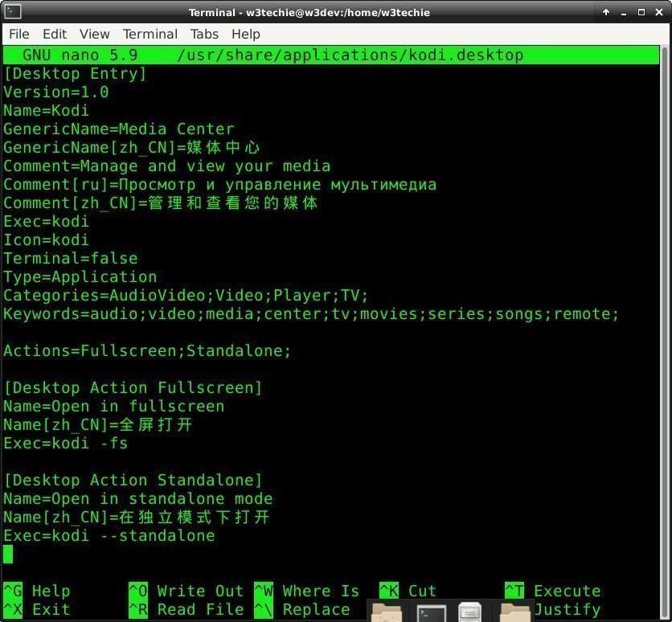Place cursor on Keywords=audio;video line
This screenshot has height=622, width=672.
click(x=311, y=314)
